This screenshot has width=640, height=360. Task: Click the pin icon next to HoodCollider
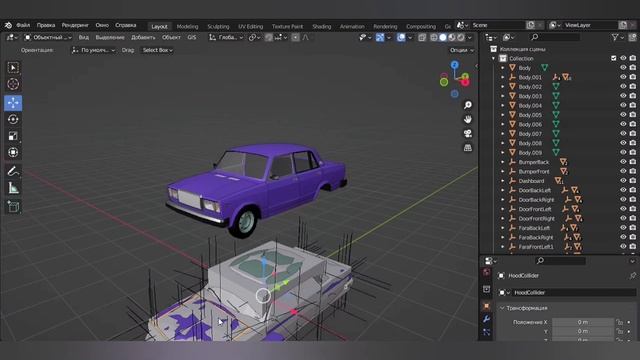[632, 276]
